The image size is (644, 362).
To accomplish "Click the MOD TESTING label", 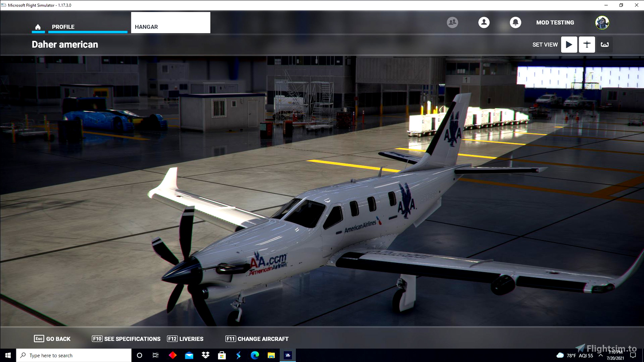I will click(555, 22).
